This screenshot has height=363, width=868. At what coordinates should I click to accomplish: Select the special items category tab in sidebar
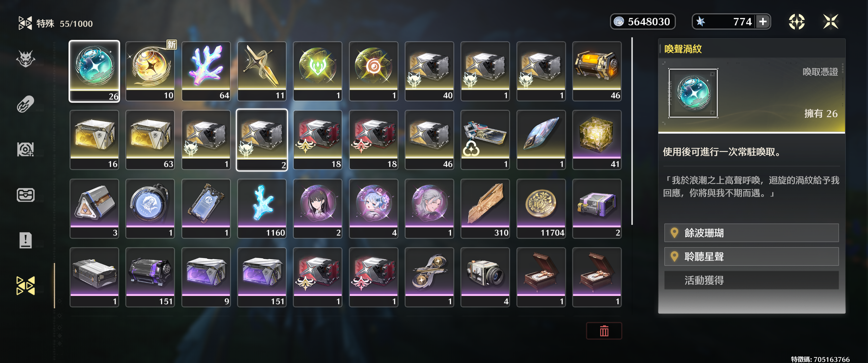[x=25, y=286]
